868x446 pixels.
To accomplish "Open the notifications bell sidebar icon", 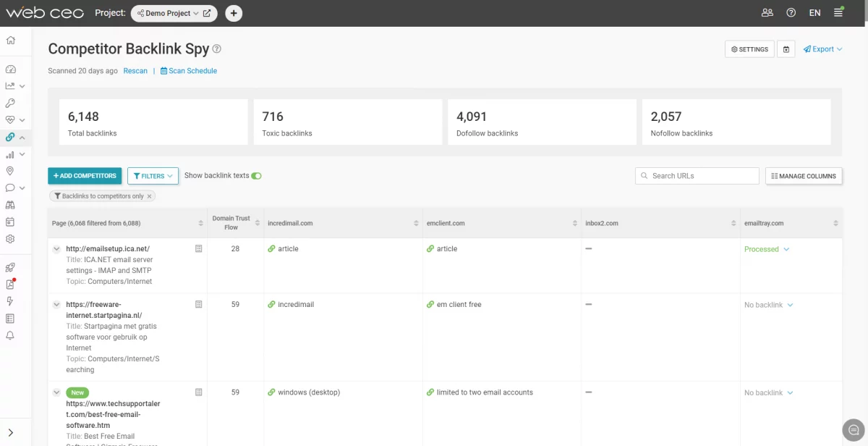I will tap(10, 335).
